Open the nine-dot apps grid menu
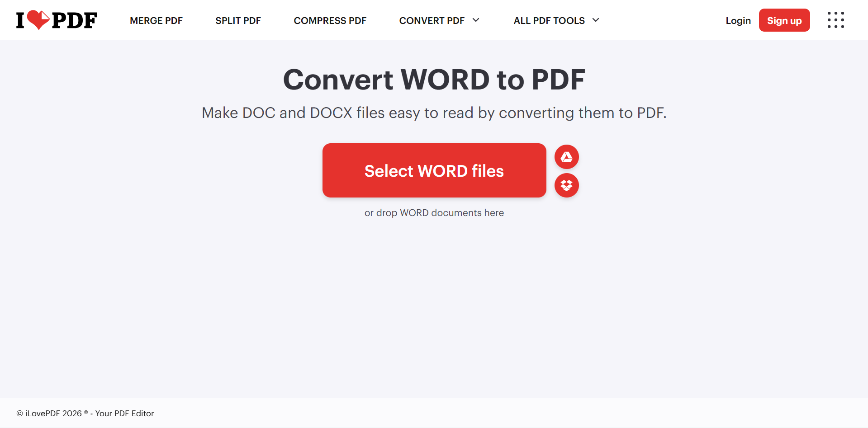Viewport: 868px width, 428px height. point(835,20)
